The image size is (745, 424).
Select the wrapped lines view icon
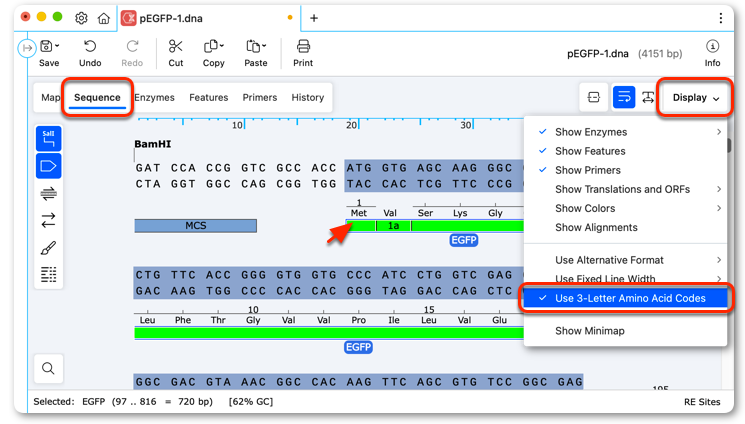click(623, 97)
